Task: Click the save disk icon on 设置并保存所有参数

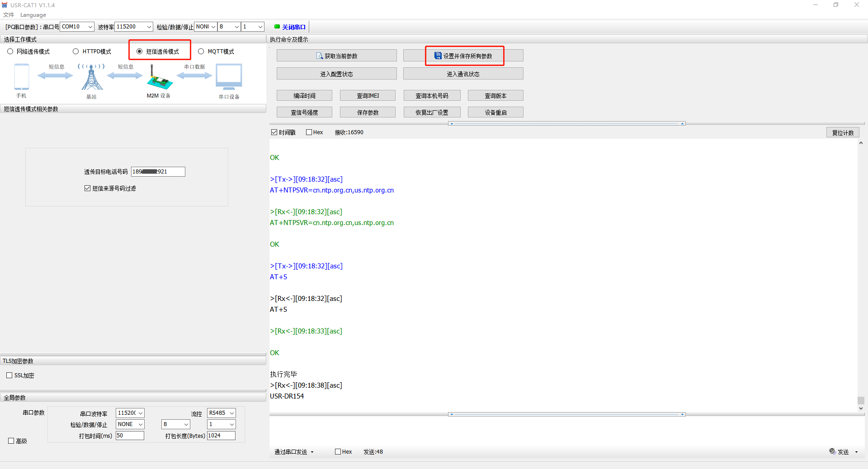Action: 438,56
